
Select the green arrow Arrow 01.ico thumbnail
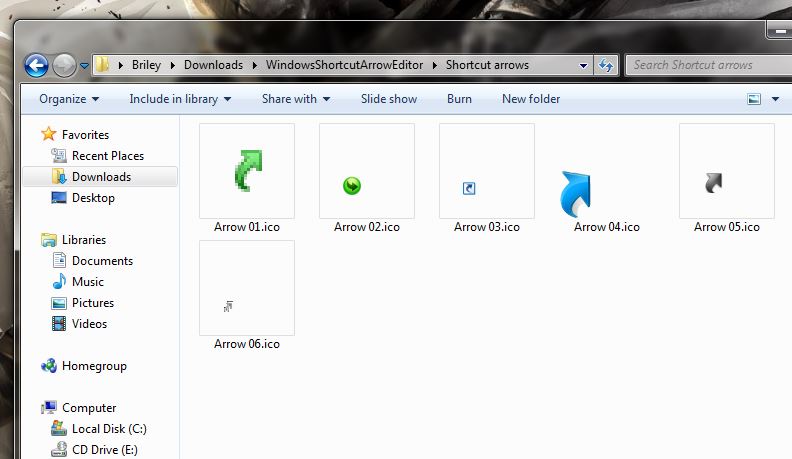(247, 171)
